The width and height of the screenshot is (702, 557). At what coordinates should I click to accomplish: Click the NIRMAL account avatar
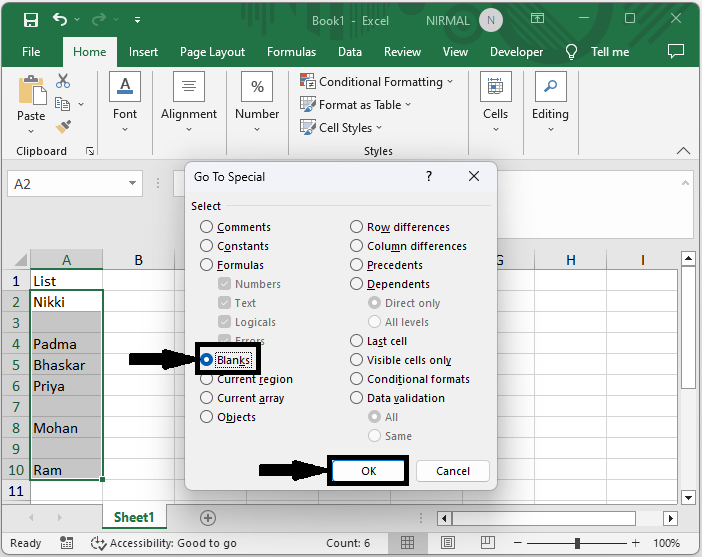(x=491, y=20)
